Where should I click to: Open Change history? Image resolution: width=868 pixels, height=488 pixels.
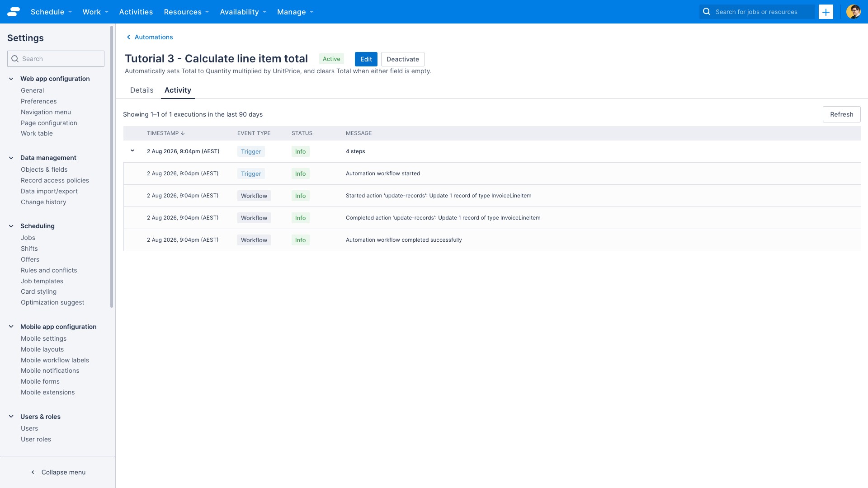pyautogui.click(x=43, y=202)
